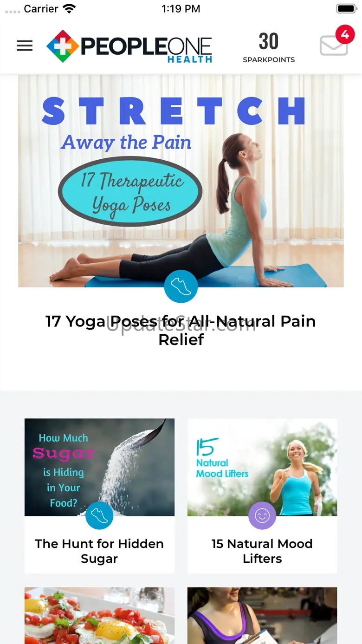362x644 pixels.
Task: Open the egg and tomato dish article
Action: pyautogui.click(x=99, y=616)
